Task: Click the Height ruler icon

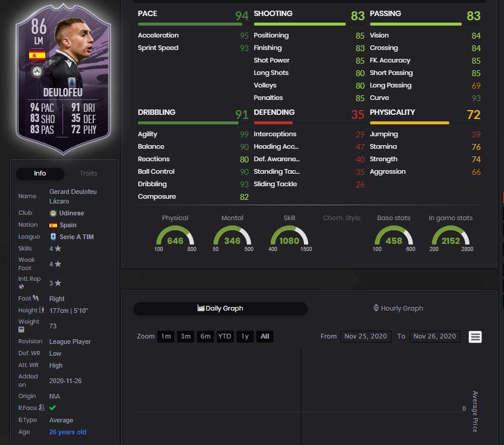Action: (x=42, y=310)
